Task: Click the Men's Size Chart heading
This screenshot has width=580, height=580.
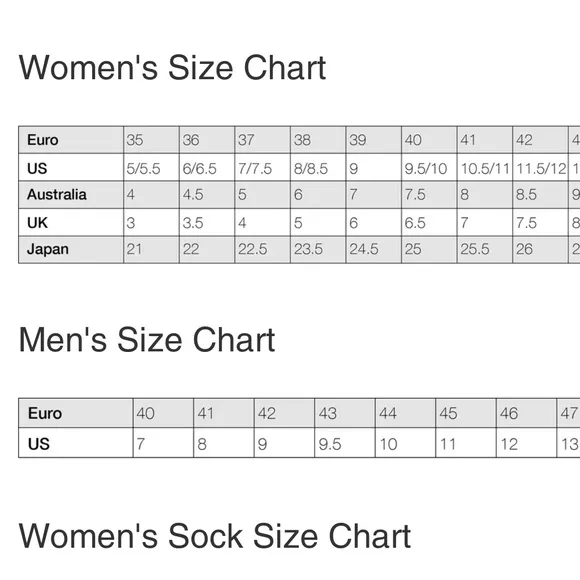Action: click(x=146, y=340)
